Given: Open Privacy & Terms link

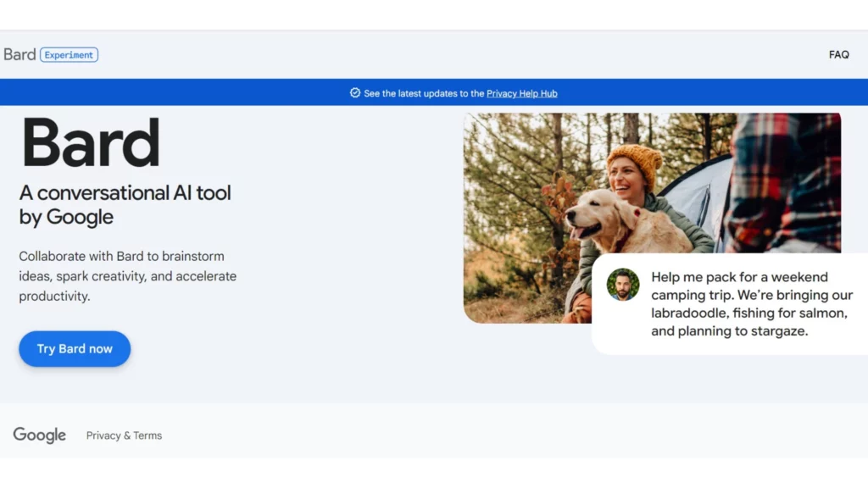Looking at the screenshot, I should coord(124,435).
